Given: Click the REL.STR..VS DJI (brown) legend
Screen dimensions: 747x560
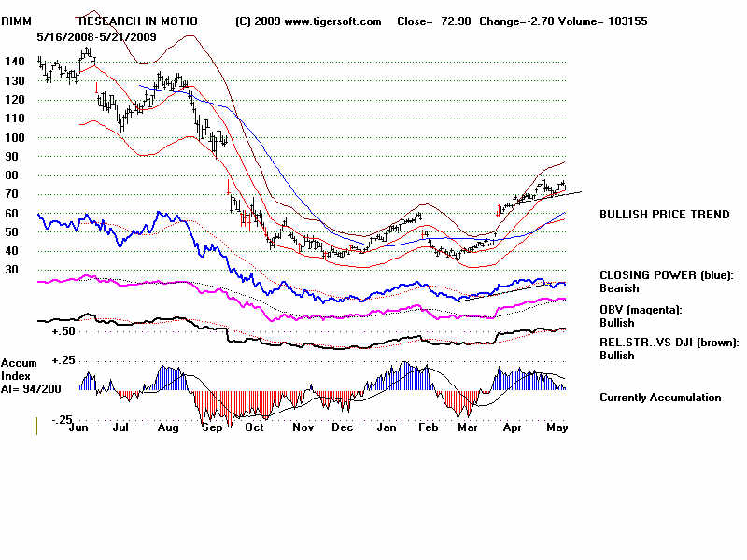Looking at the screenshot, I should (669, 343).
